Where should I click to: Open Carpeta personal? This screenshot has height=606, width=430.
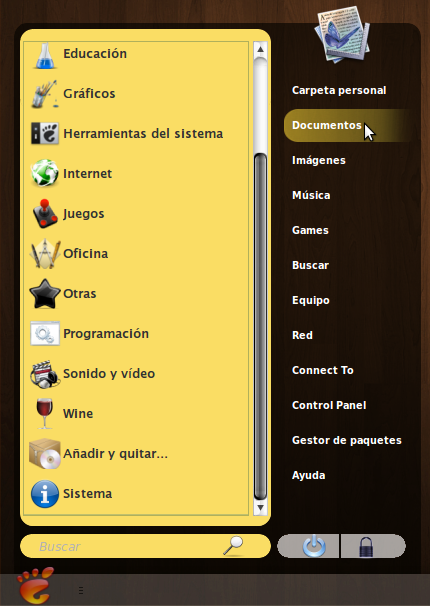click(x=339, y=90)
